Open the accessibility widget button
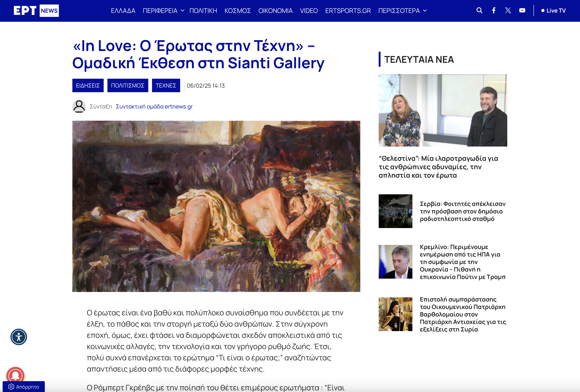 pyautogui.click(x=19, y=337)
